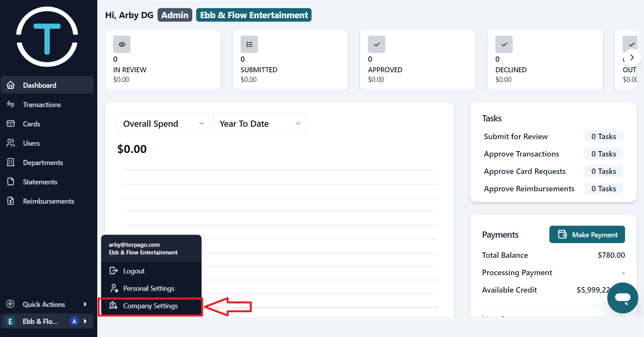Click the eye icon on In Review card

(x=122, y=44)
